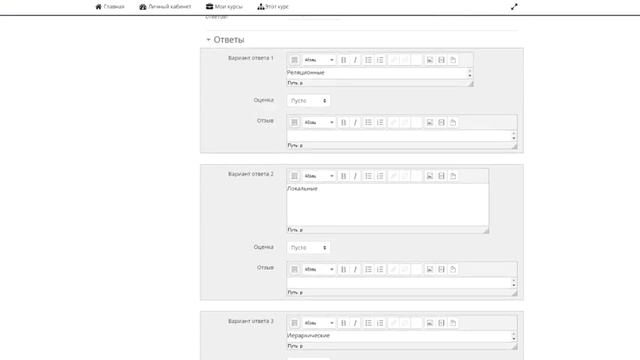Go to Главная in top navigation
The height and width of the screenshot is (360, 640).
pos(110,7)
